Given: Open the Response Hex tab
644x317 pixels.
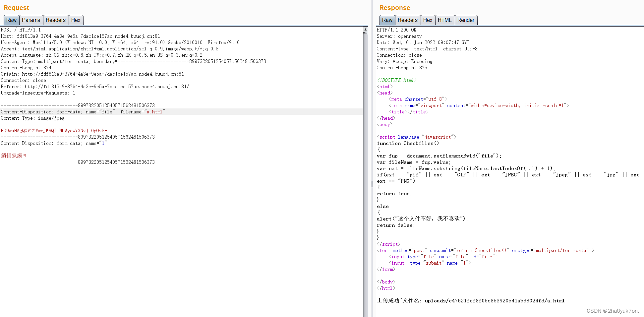Looking at the screenshot, I should tap(428, 20).
